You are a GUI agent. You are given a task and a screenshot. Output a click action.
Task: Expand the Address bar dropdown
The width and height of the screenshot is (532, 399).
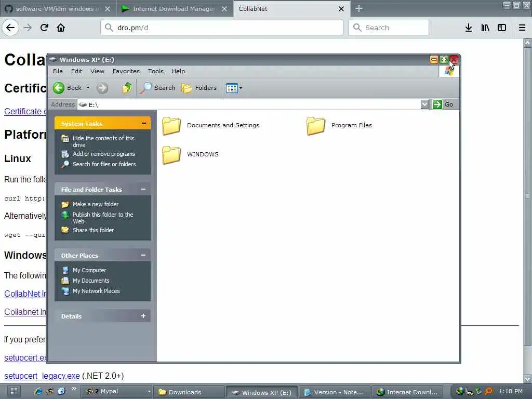(x=424, y=104)
